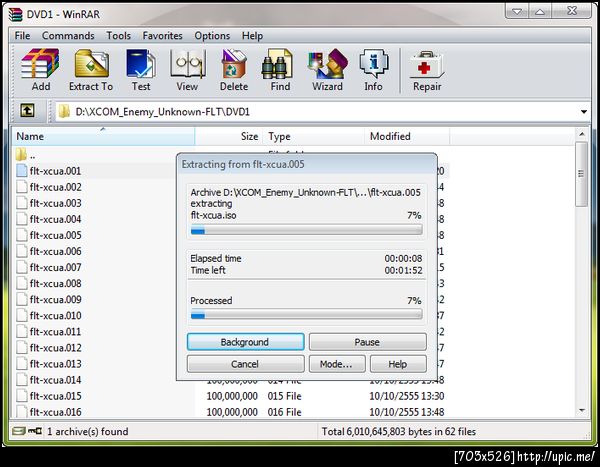Image resolution: width=600 pixels, height=467 pixels.
Task: Click '1 archive(s) found' status text
Action: click(88, 431)
